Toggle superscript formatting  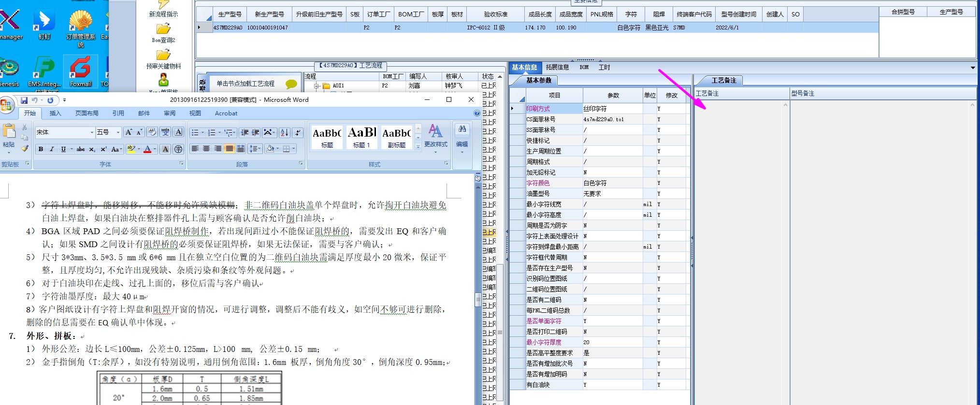click(103, 149)
